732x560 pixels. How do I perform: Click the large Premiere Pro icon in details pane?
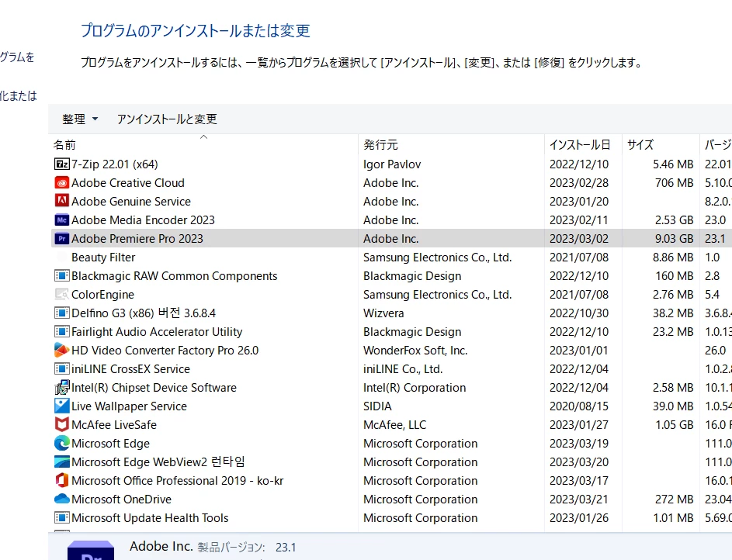(91, 550)
